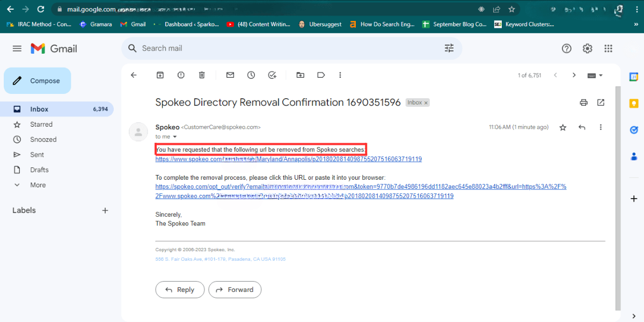
Task: Delete the email with the trash icon
Action: coord(202,75)
